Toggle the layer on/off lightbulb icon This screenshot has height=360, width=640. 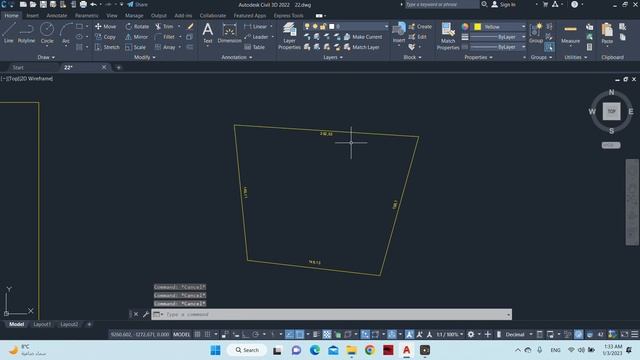tap(307, 27)
